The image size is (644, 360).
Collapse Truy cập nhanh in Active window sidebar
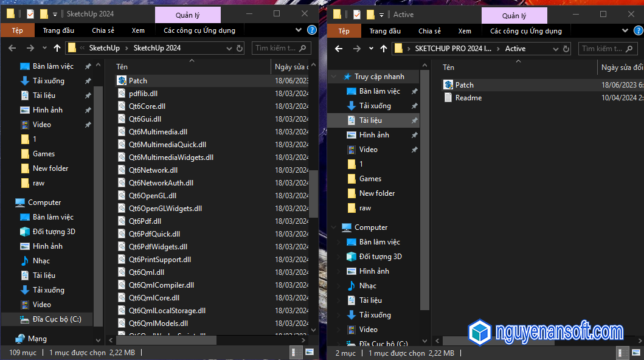click(x=334, y=77)
